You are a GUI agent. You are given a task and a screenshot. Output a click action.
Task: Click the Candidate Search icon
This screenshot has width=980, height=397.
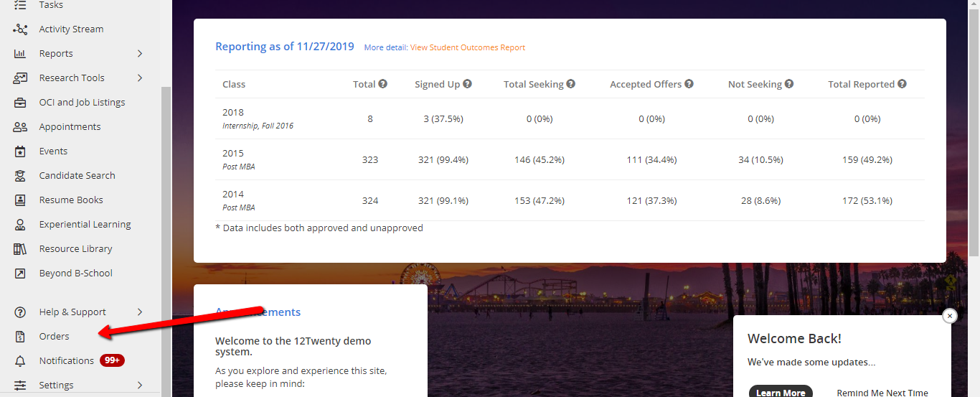[x=20, y=176]
